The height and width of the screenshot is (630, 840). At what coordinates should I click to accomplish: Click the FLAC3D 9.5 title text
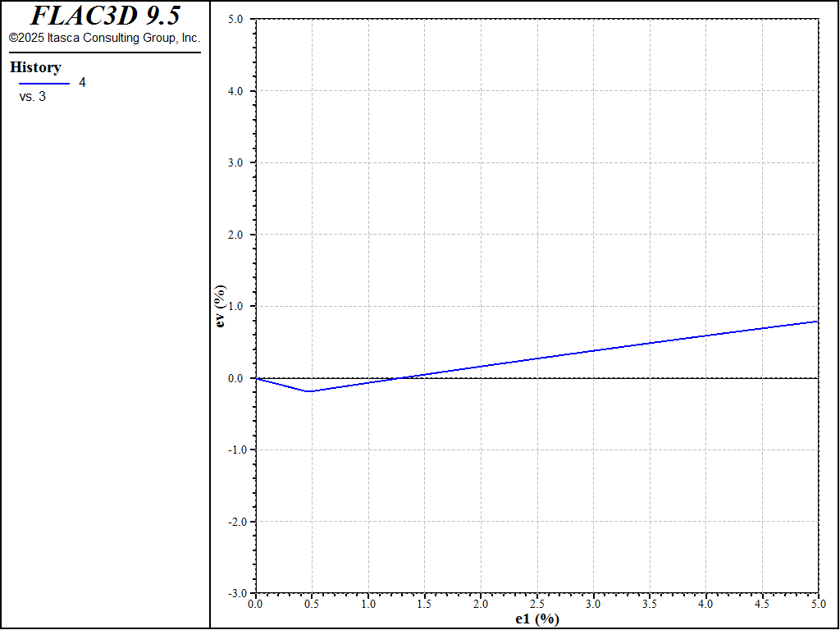click(x=105, y=16)
